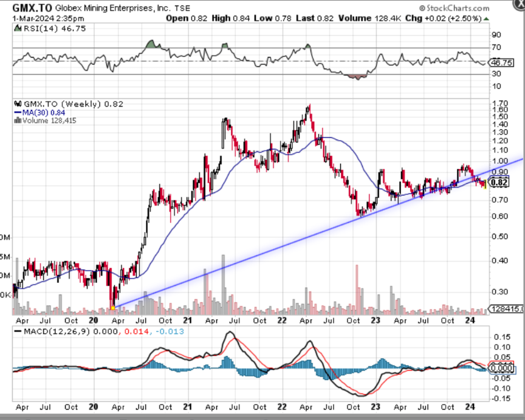Click the Chg +0.02 (+2.50%) value
525x420 pixels.
444,18
